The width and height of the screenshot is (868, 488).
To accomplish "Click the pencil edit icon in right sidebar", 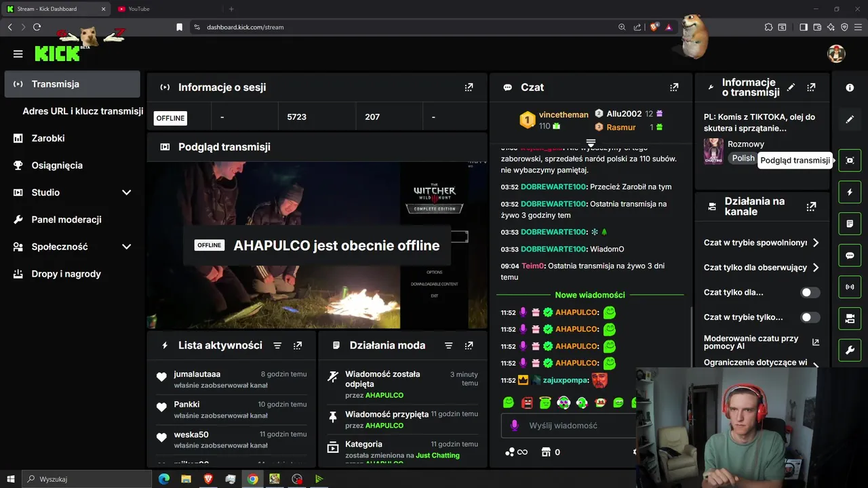I will pos(850,119).
